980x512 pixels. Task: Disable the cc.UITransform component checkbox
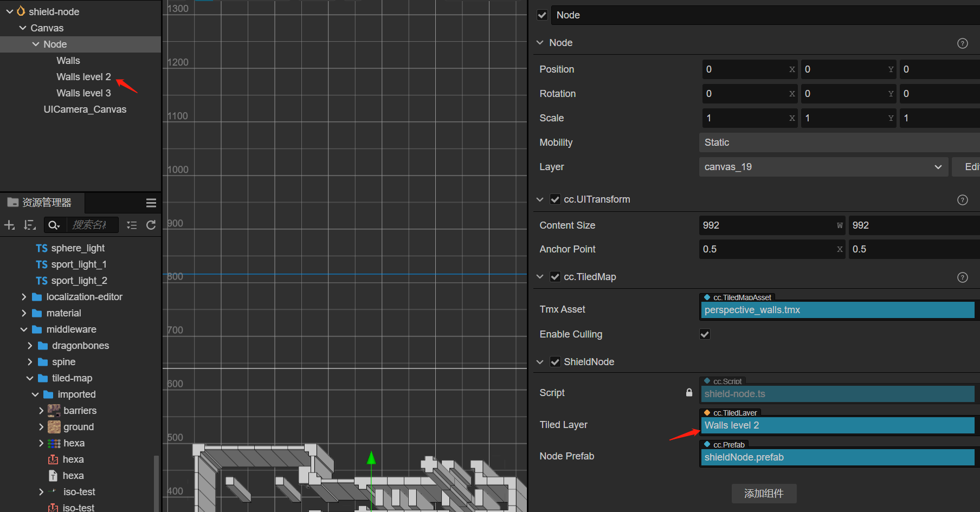pyautogui.click(x=555, y=199)
